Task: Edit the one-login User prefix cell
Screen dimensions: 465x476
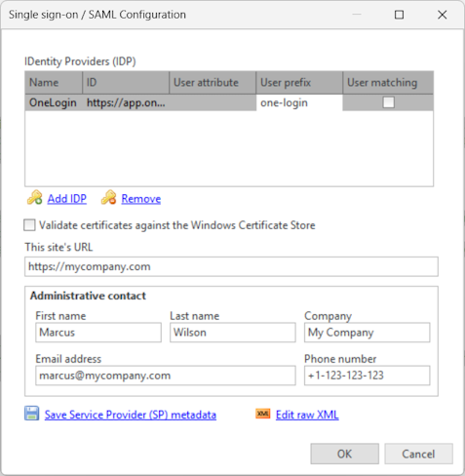Action: pyautogui.click(x=299, y=102)
